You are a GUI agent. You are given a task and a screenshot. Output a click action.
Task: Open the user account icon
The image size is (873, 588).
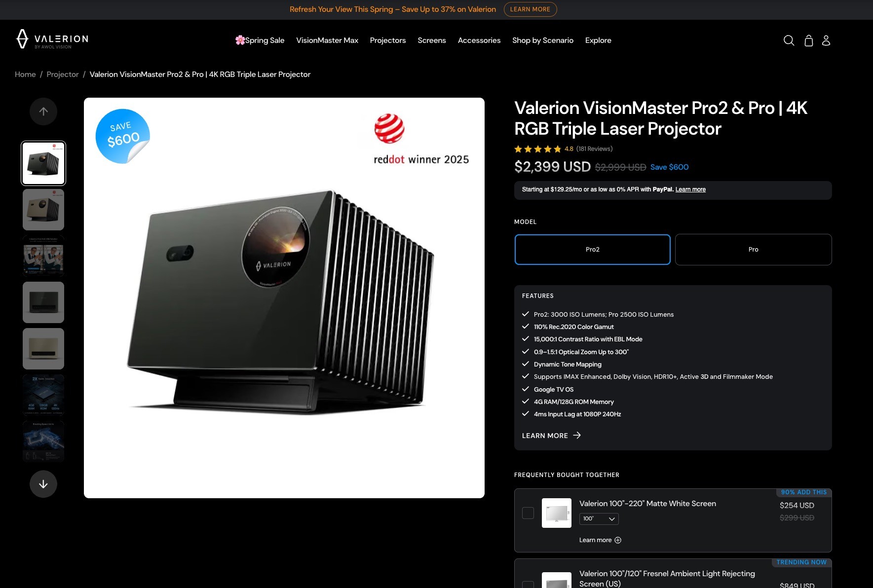[826, 40]
